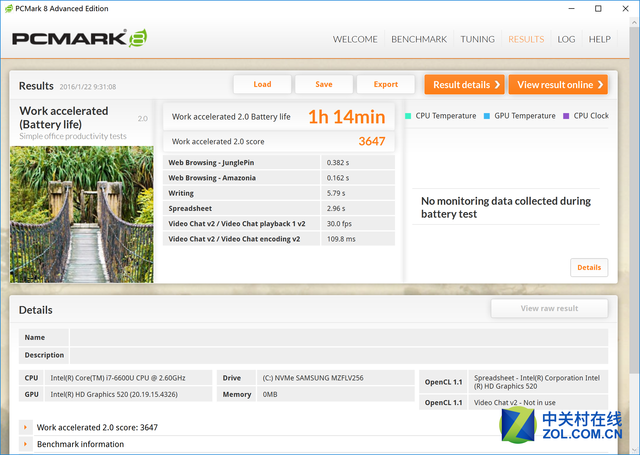Minimize the PCMark 8 window
Screen dimensions: 640x455
(x=571, y=9)
